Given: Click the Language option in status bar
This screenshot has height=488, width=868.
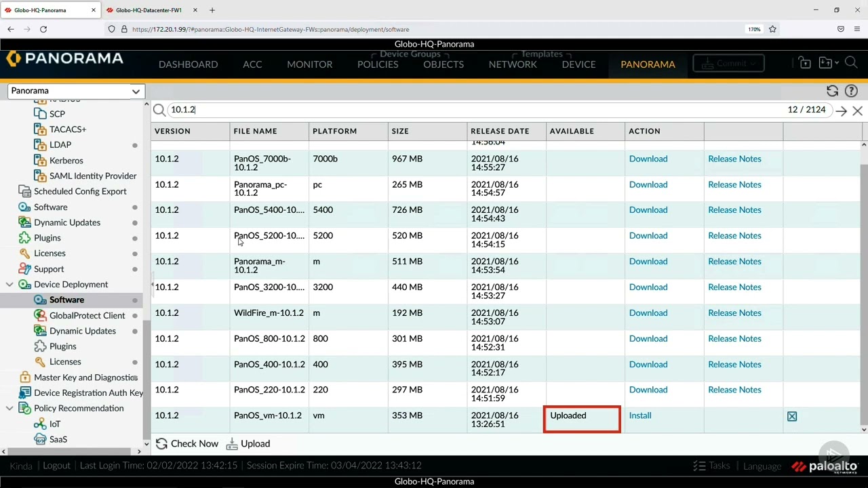Looking at the screenshot, I should pyautogui.click(x=762, y=466).
